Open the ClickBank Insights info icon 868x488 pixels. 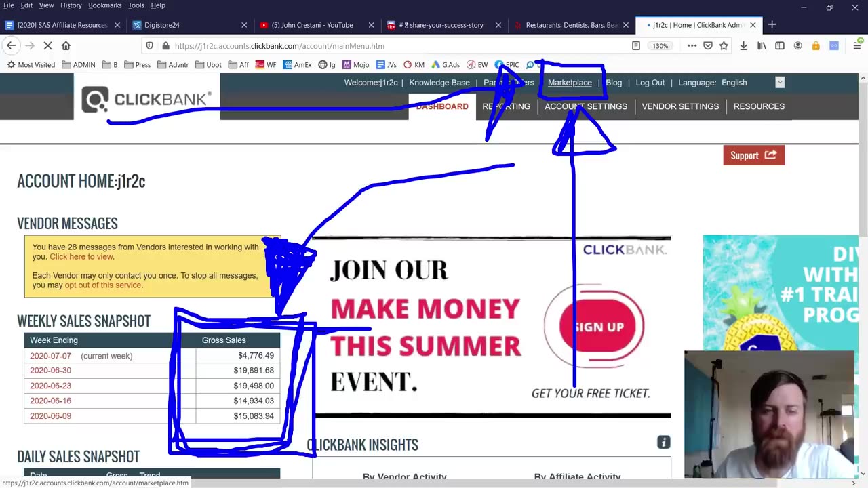click(x=664, y=443)
